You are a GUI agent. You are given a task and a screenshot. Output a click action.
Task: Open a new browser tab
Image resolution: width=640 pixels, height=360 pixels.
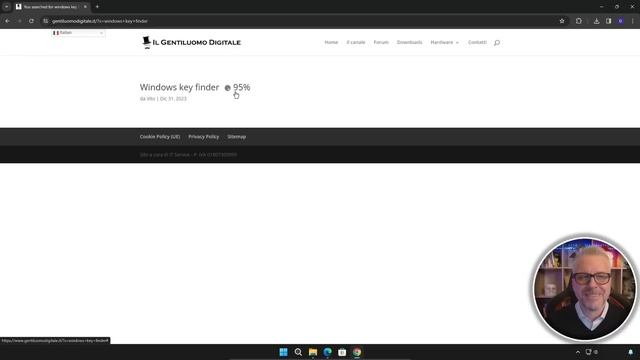point(97,7)
